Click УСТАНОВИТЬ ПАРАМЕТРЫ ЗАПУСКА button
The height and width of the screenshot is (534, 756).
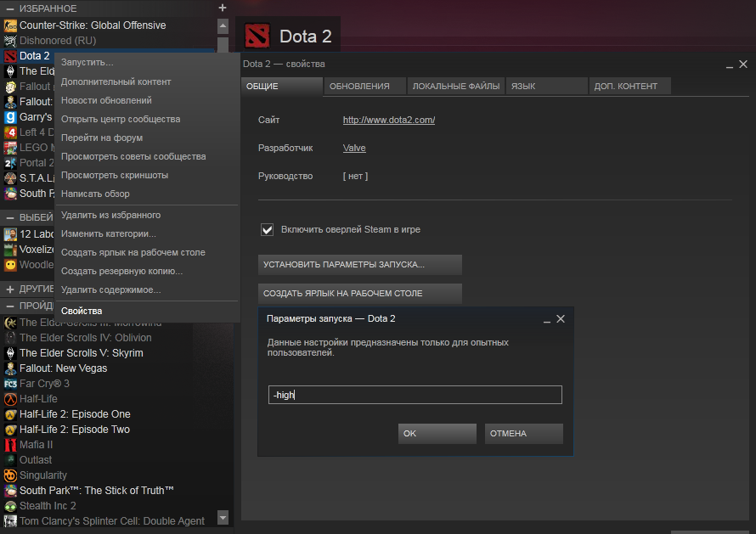click(x=359, y=265)
